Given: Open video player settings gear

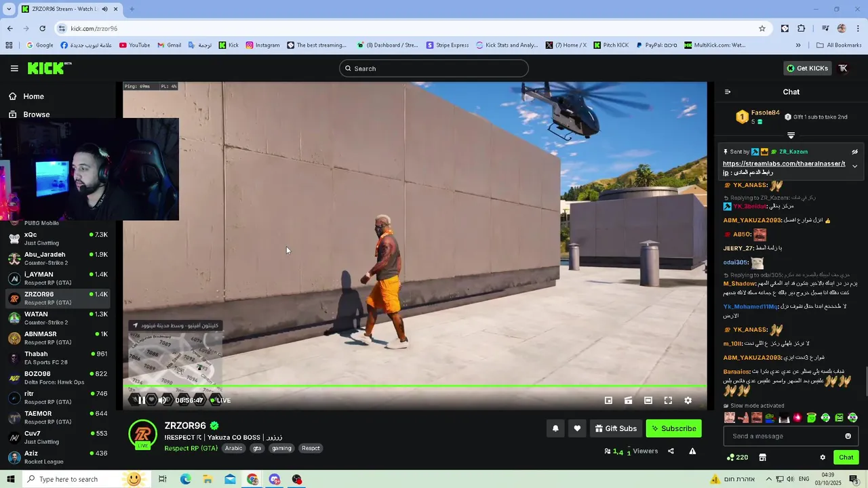Looking at the screenshot, I should [688, 401].
